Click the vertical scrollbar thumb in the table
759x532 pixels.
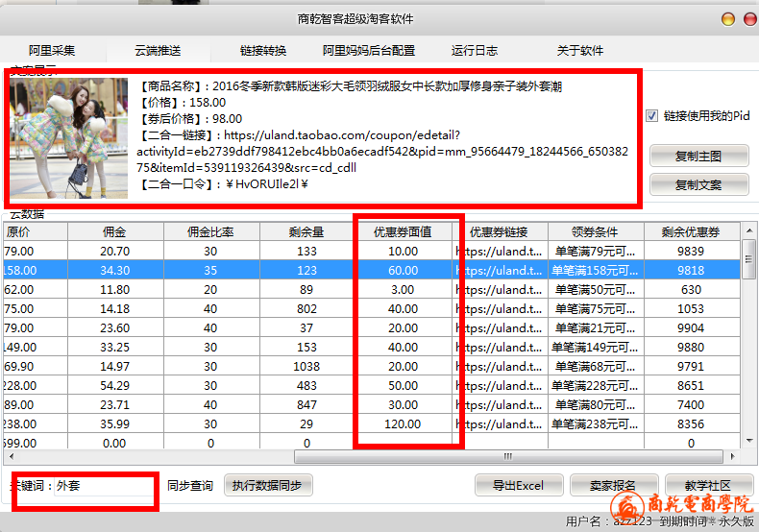point(749,258)
